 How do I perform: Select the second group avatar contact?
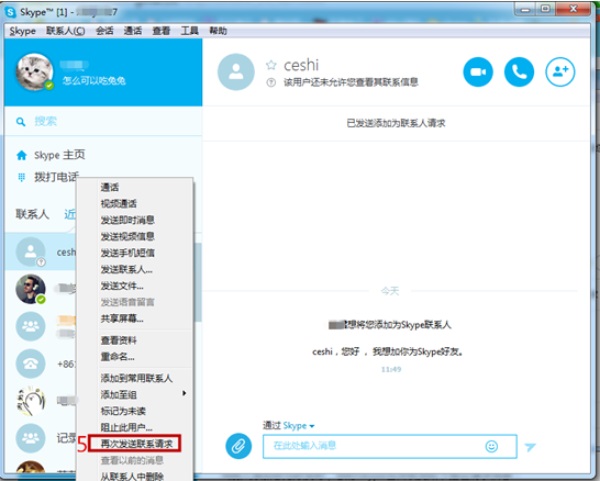tap(31, 439)
